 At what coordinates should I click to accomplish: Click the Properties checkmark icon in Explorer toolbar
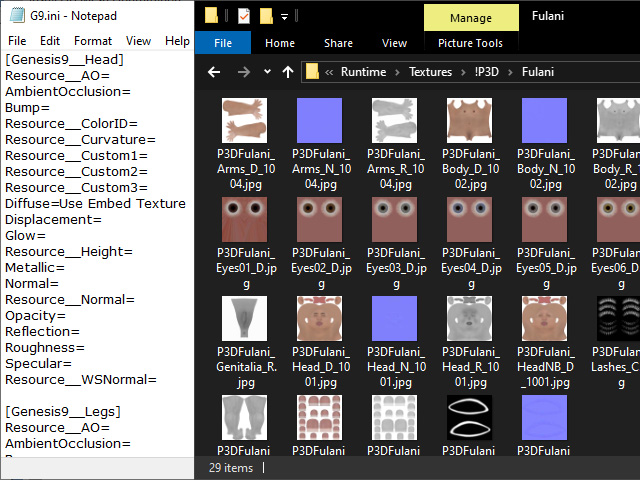click(244, 16)
